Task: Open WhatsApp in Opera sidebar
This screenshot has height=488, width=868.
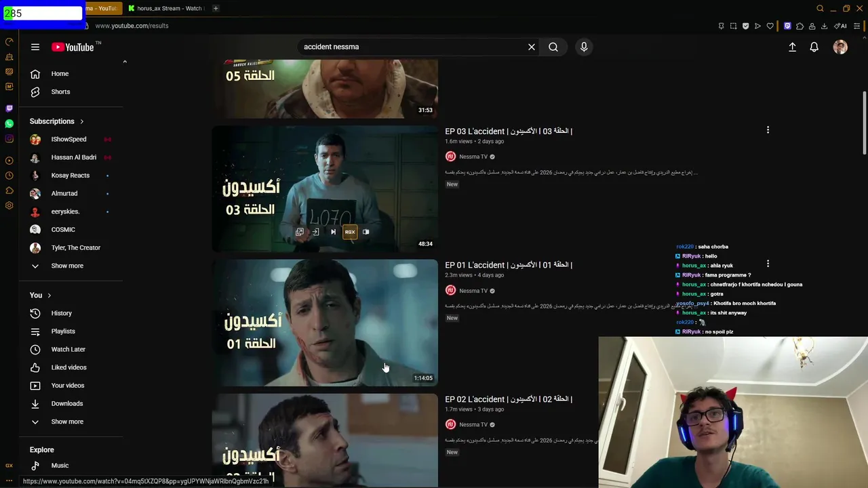Action: click(9, 123)
